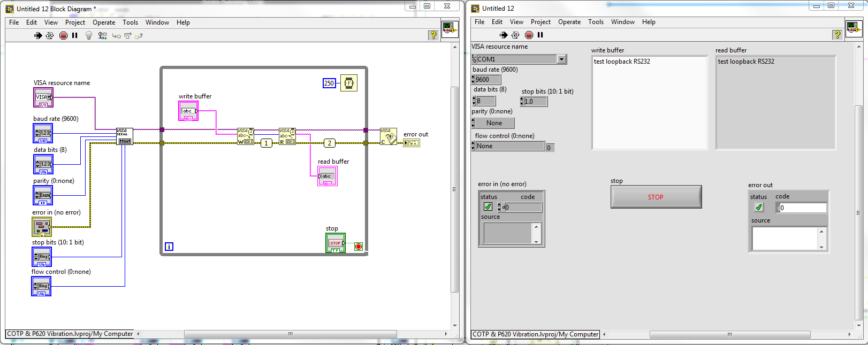The height and width of the screenshot is (345, 868).
Task: Toggle error in status checkbox
Action: point(488,207)
